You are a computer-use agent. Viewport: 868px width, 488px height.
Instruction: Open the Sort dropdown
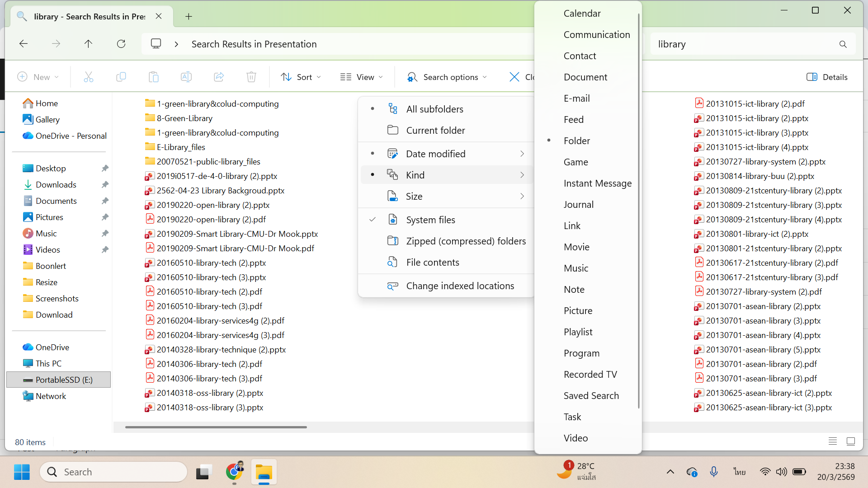[x=301, y=77]
